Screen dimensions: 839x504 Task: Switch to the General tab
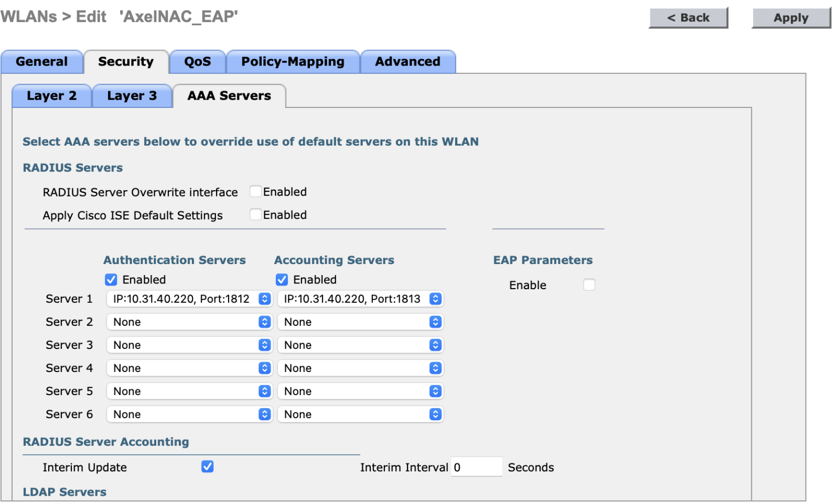coord(42,62)
